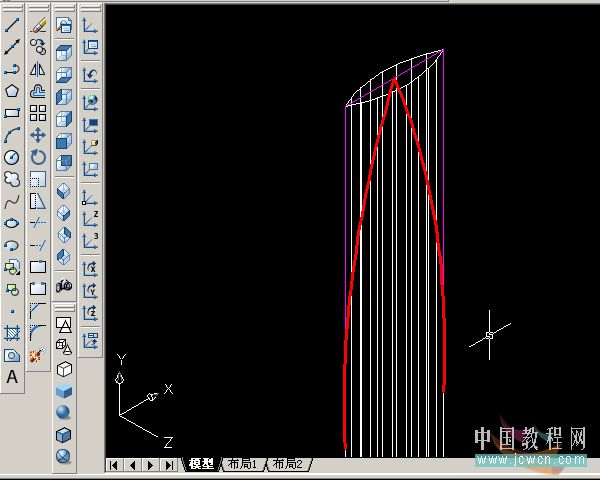
Task: Set 3D Wireframe shade mode
Action: (x=64, y=347)
